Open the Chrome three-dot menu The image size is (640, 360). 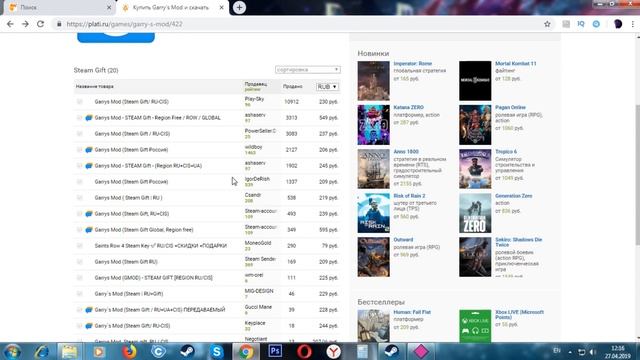pyautogui.click(x=633, y=24)
